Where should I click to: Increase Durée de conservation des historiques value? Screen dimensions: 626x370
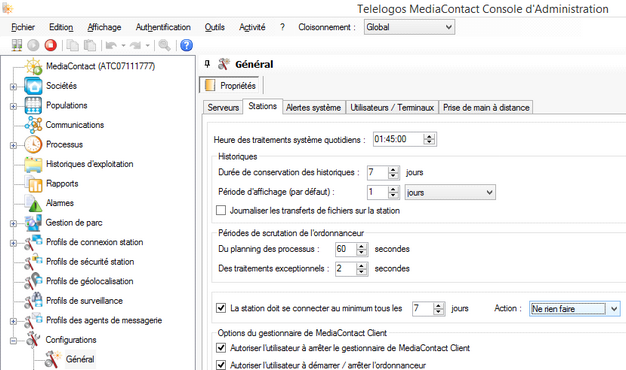pos(393,169)
